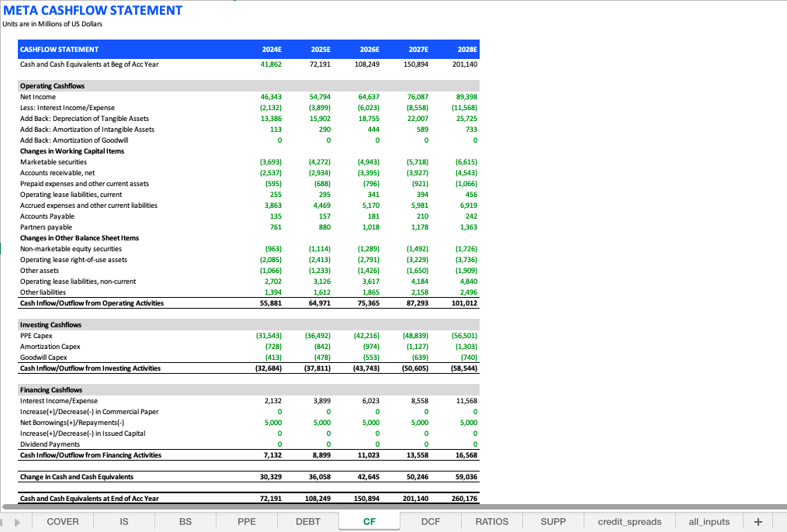
Task: Select 'Operating lease liabilities, current' label
Action: point(71,195)
